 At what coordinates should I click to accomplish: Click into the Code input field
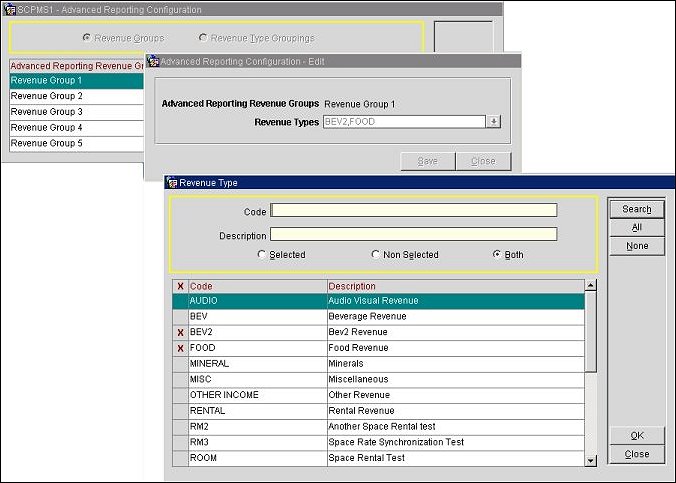pyautogui.click(x=413, y=211)
